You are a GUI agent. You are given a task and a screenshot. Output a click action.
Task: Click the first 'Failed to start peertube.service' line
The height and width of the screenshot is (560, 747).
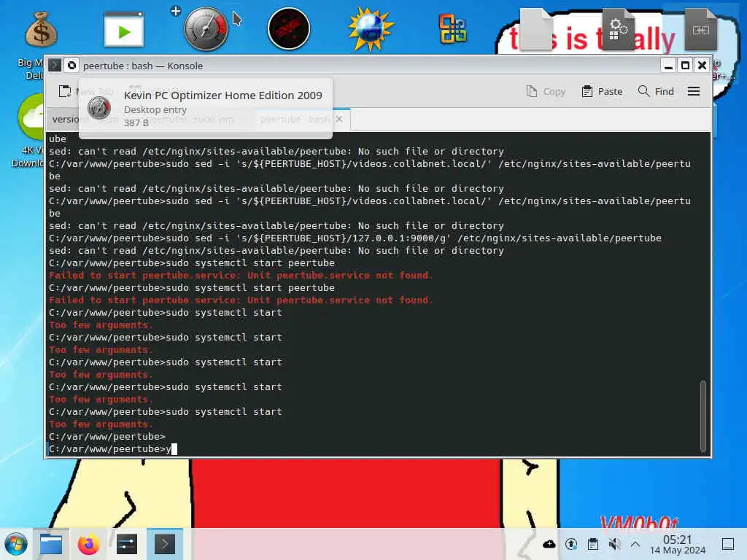coord(241,275)
